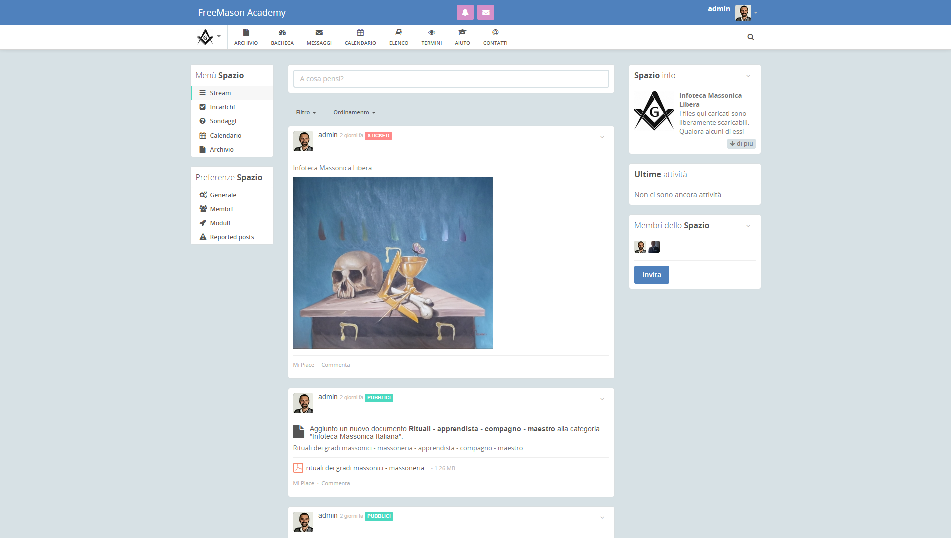The image size is (951, 538).
Task: Open Aiuto in the top navigation
Action: pyautogui.click(x=462, y=37)
